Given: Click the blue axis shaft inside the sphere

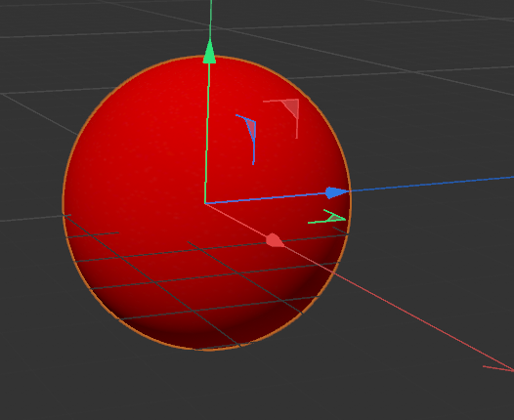Looking at the screenshot, I should coord(266,198).
